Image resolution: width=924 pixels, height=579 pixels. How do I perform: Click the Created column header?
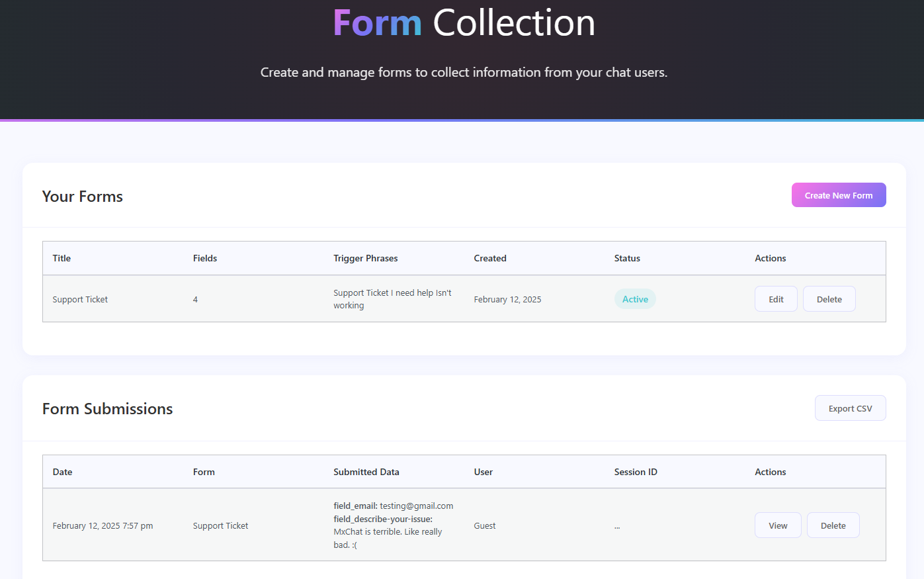pos(490,258)
